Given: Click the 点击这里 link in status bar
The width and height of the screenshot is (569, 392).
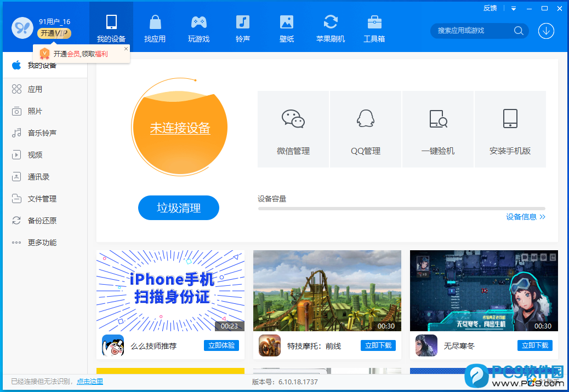Looking at the screenshot, I should 90,382.
